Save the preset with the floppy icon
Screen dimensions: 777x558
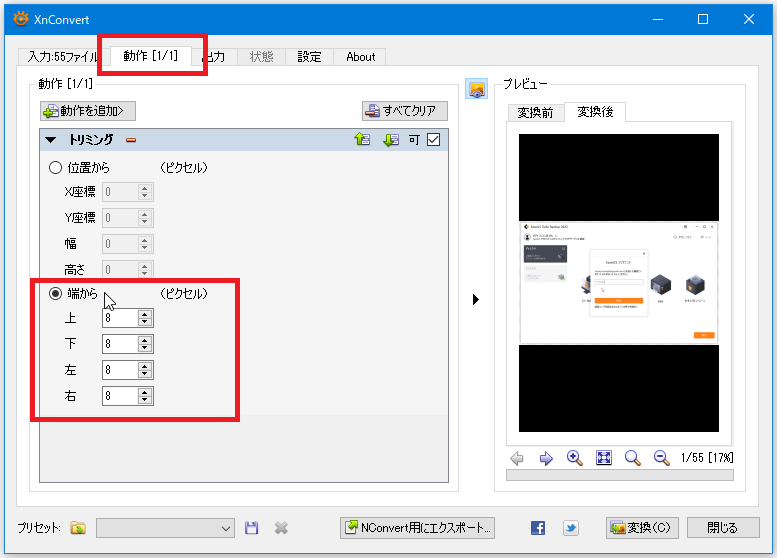coord(252,527)
